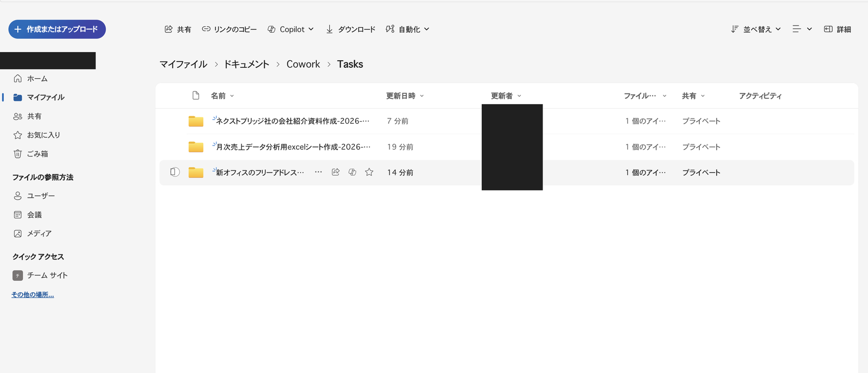Navigate to ドキュメント breadcrumb
This screenshot has width=868, height=373.
click(x=247, y=64)
